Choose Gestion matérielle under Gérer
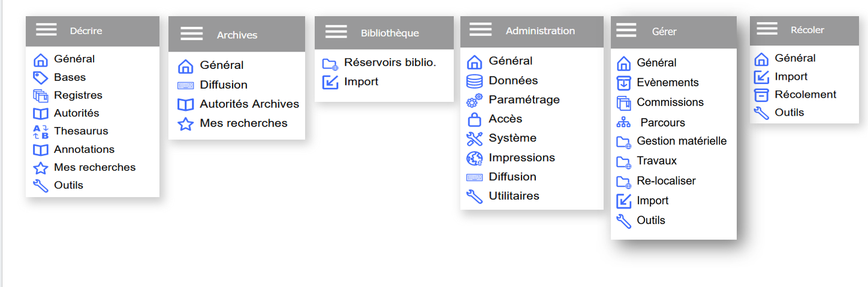The width and height of the screenshot is (868, 287). [682, 141]
